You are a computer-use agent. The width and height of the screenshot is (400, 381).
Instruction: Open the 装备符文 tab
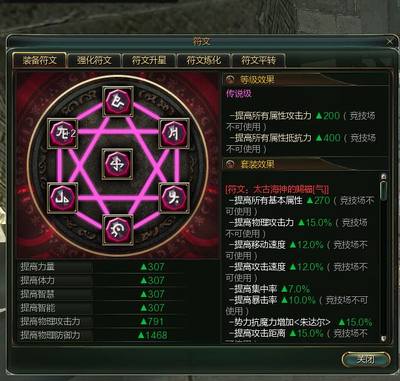(x=39, y=60)
